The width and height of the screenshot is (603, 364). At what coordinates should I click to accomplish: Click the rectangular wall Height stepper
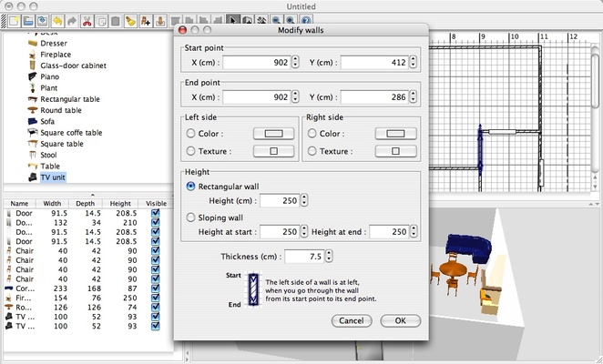point(303,201)
